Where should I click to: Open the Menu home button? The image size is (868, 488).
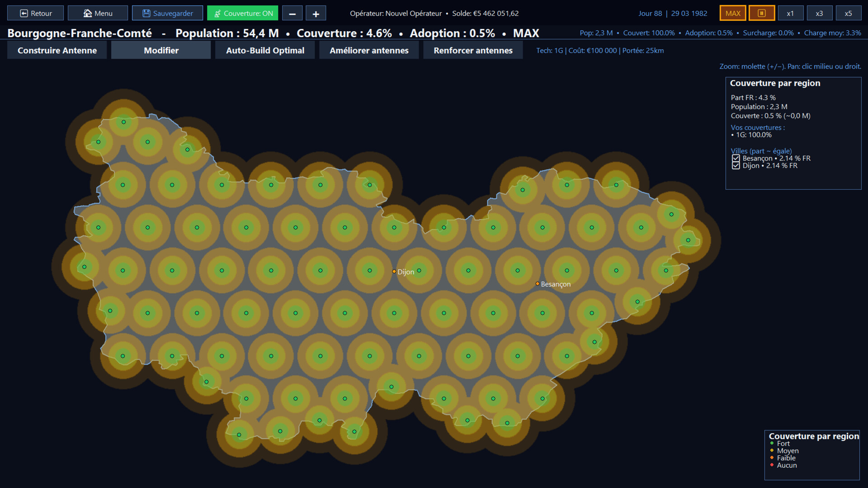tap(98, 13)
